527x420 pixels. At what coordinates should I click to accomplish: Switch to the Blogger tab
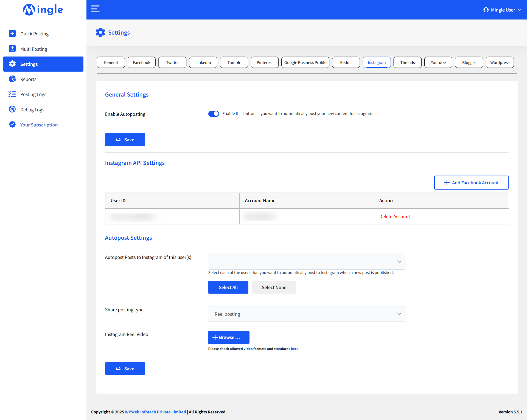469,62
